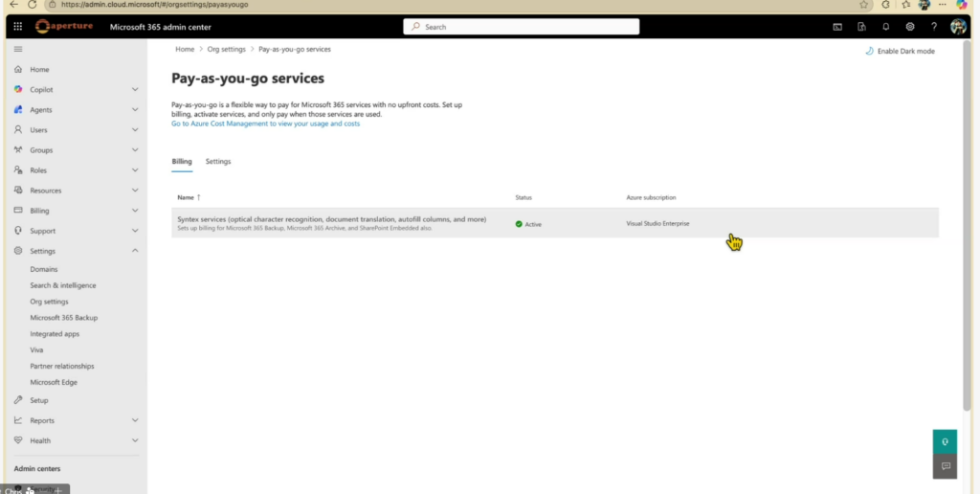Image resolution: width=980 pixels, height=494 pixels.
Task: Expand the Support menu chevron
Action: coord(135,231)
